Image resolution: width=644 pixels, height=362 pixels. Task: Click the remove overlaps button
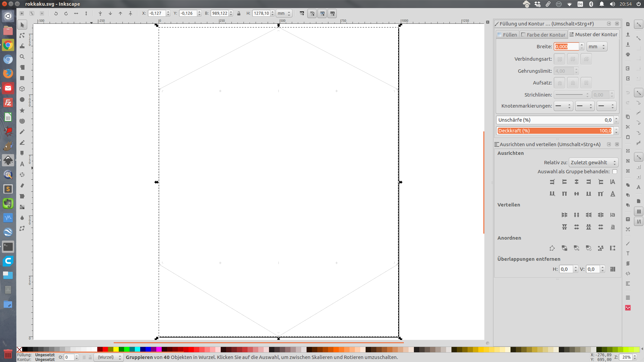[613, 269]
